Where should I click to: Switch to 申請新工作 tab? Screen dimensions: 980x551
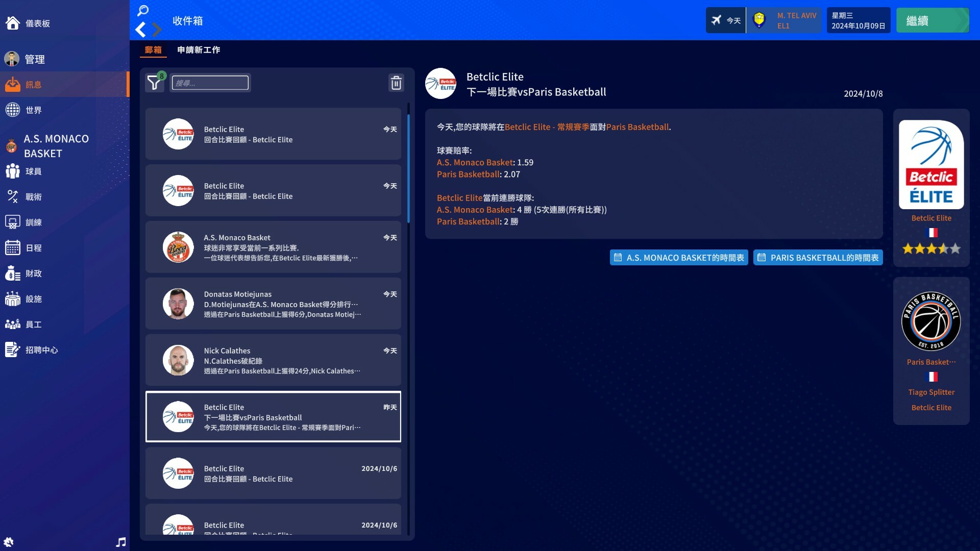pyautogui.click(x=199, y=50)
